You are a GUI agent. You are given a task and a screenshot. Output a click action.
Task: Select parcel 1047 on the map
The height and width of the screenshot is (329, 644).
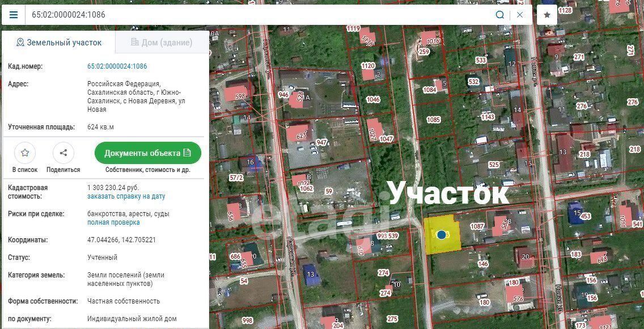(x=386, y=139)
